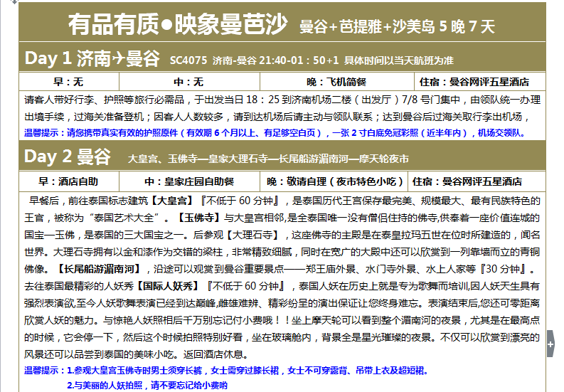Click the plus expander tab on right edge

click(x=550, y=344)
